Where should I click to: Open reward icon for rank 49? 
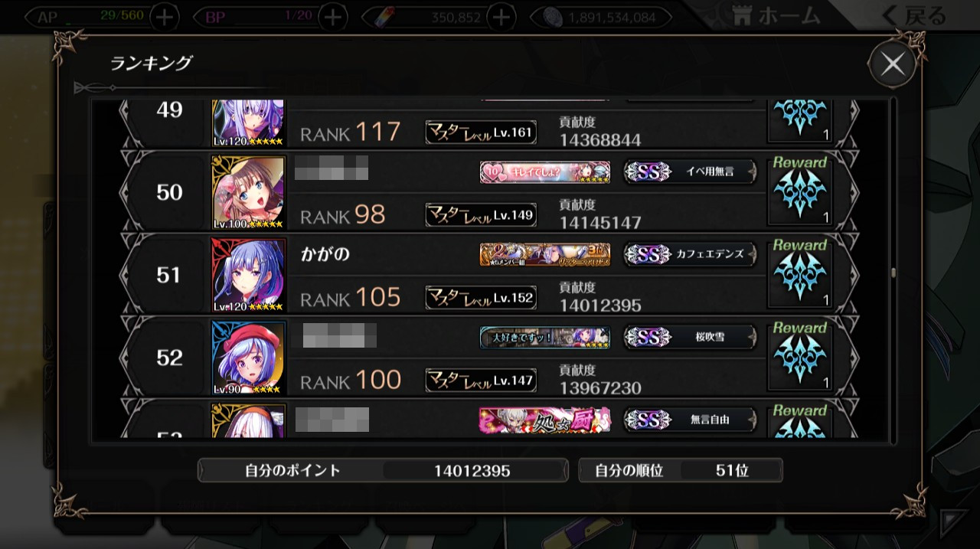point(800,121)
